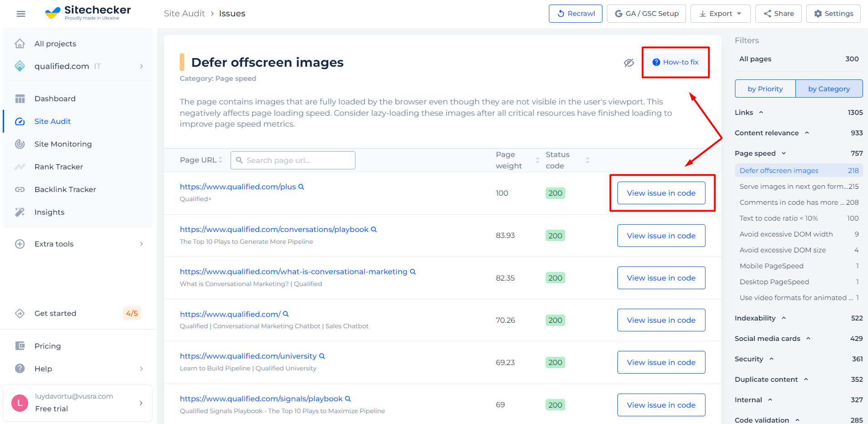Open GA / GSC Setup
Image resolution: width=868 pixels, height=424 pixels.
point(646,14)
